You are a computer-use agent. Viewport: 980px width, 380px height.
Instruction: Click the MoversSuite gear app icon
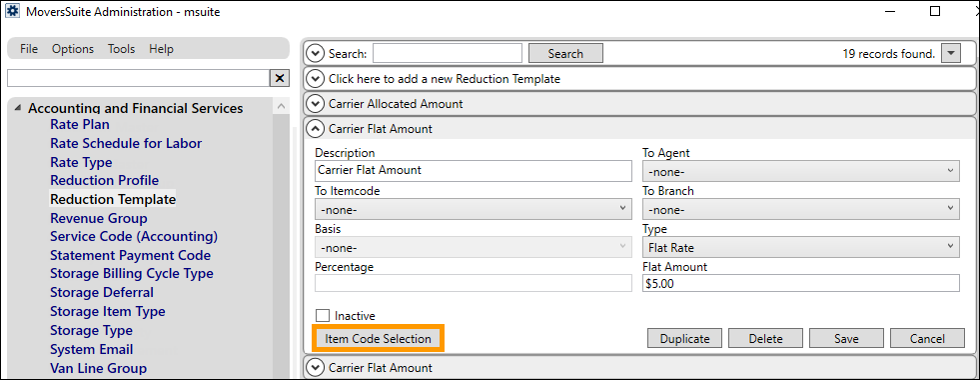point(12,11)
